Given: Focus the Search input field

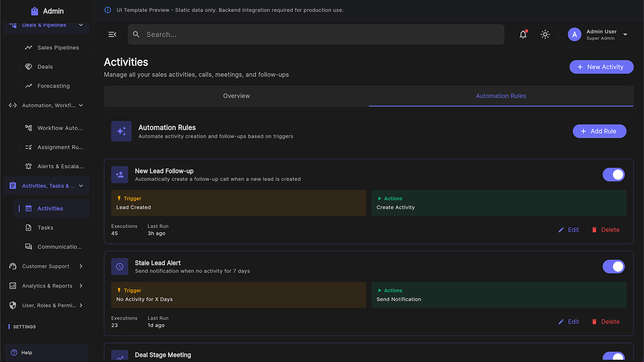Looking at the screenshot, I should (x=316, y=35).
